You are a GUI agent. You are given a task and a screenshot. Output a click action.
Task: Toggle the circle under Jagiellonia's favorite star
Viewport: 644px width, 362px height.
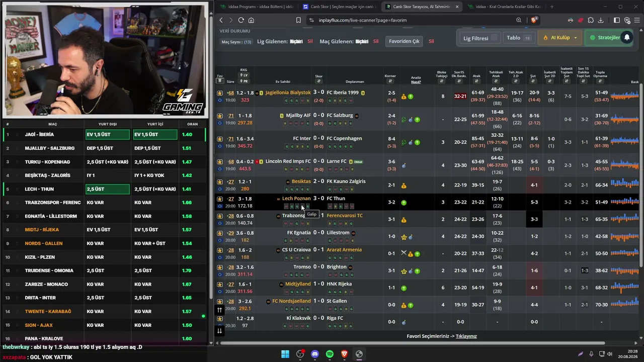click(220, 100)
